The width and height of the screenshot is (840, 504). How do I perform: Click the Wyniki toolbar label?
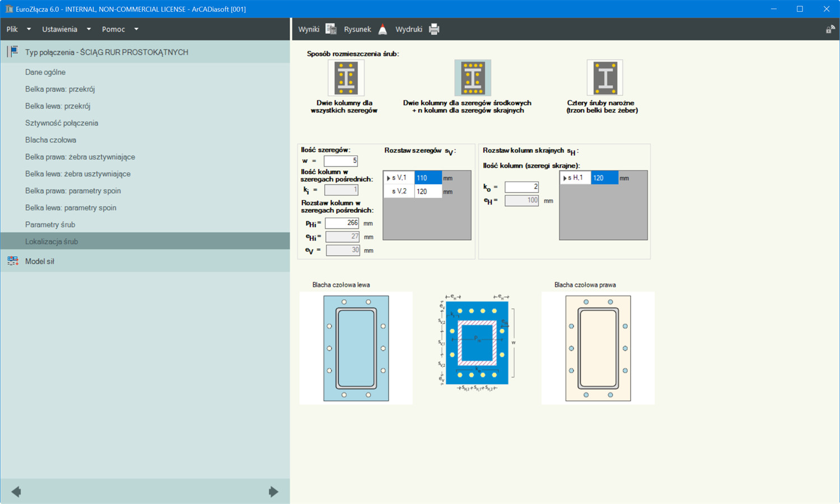click(309, 29)
